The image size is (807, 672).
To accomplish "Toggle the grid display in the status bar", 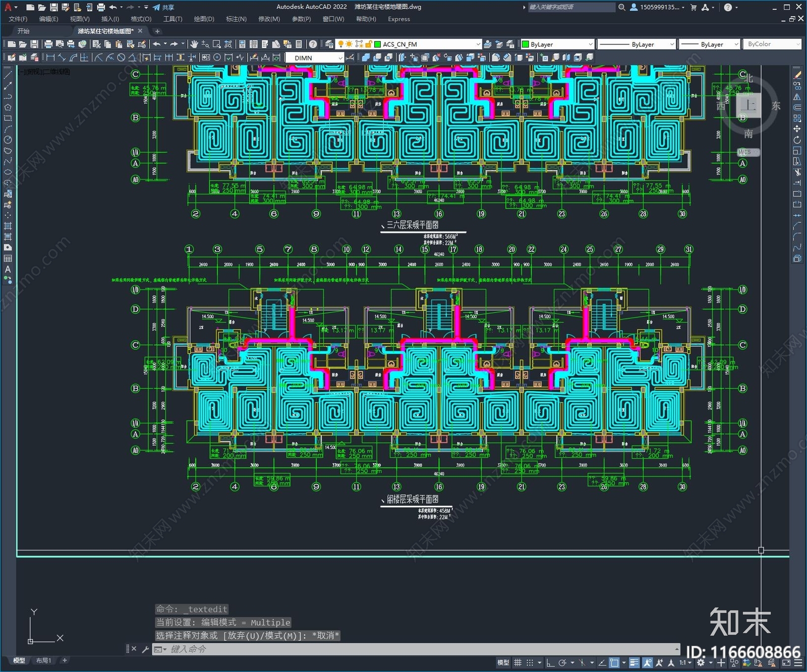I will [517, 662].
